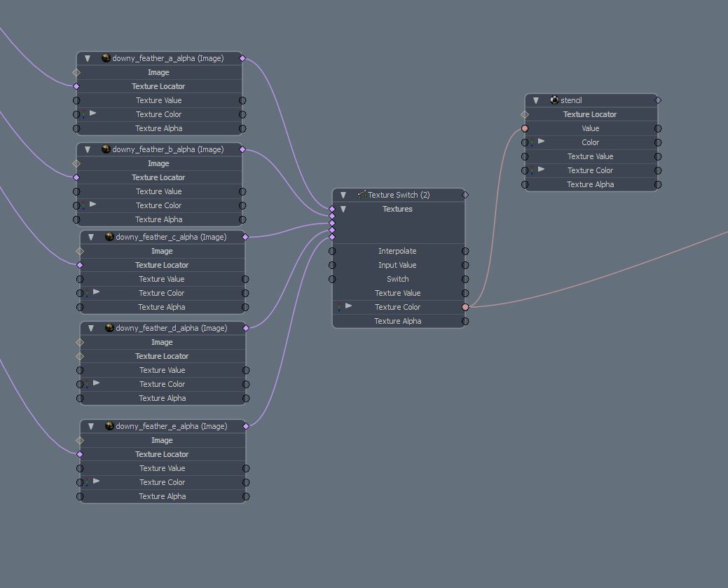Click the Value label on stencil
The image size is (728, 588).
pyautogui.click(x=591, y=128)
